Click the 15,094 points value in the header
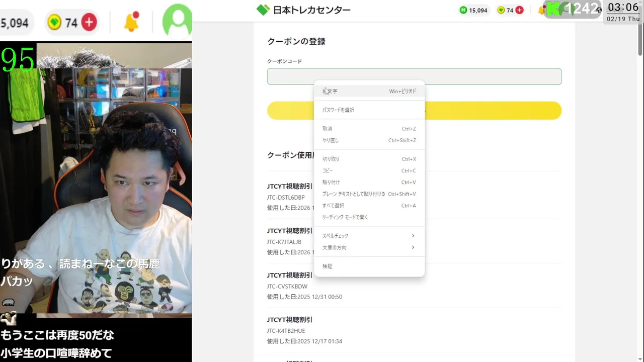Screen dimensions: 644x362 [x=478, y=10]
